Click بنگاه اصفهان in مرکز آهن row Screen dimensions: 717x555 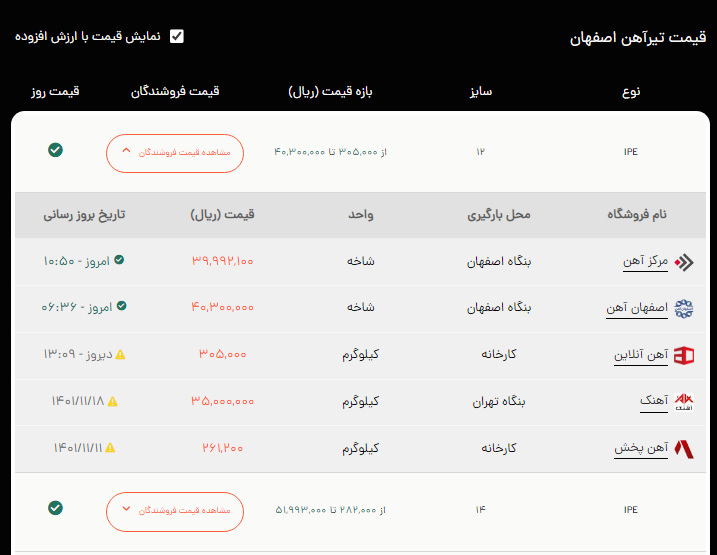click(x=498, y=261)
